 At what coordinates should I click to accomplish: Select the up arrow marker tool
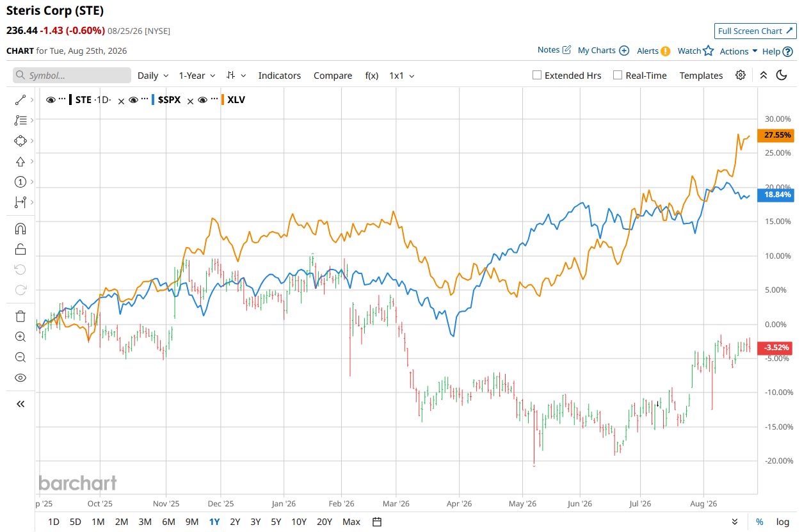pyautogui.click(x=20, y=161)
